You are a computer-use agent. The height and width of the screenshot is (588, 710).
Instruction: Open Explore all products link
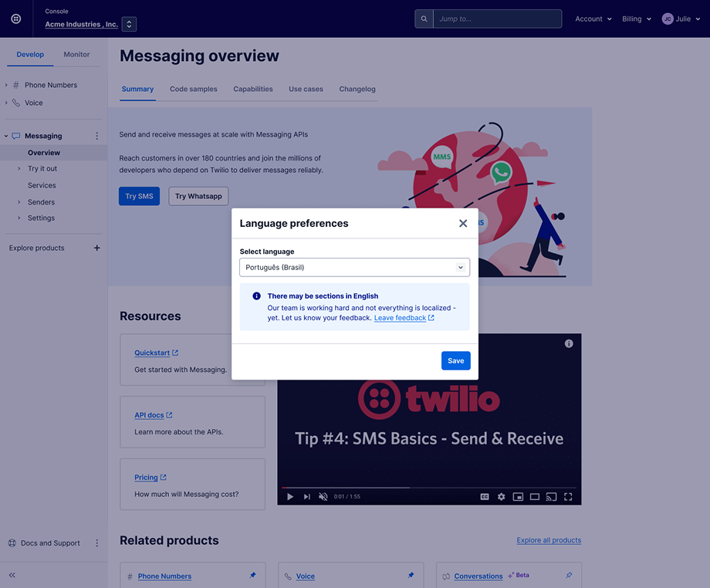click(549, 540)
